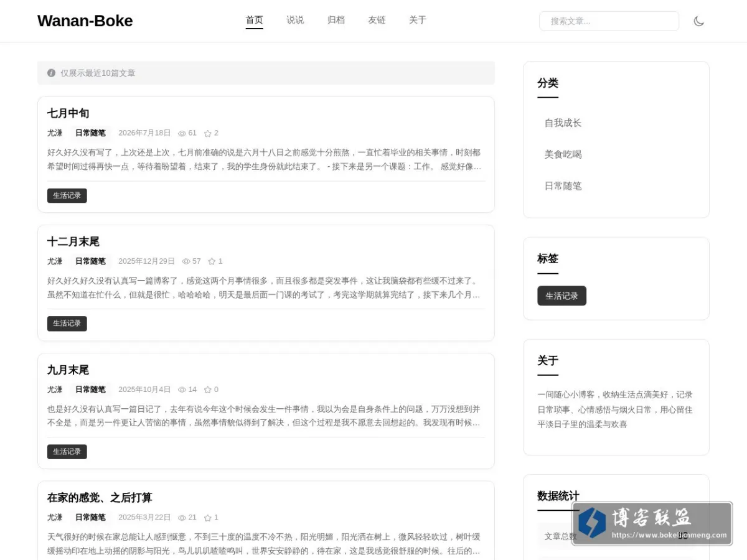Open the 友链 links page

(x=377, y=20)
